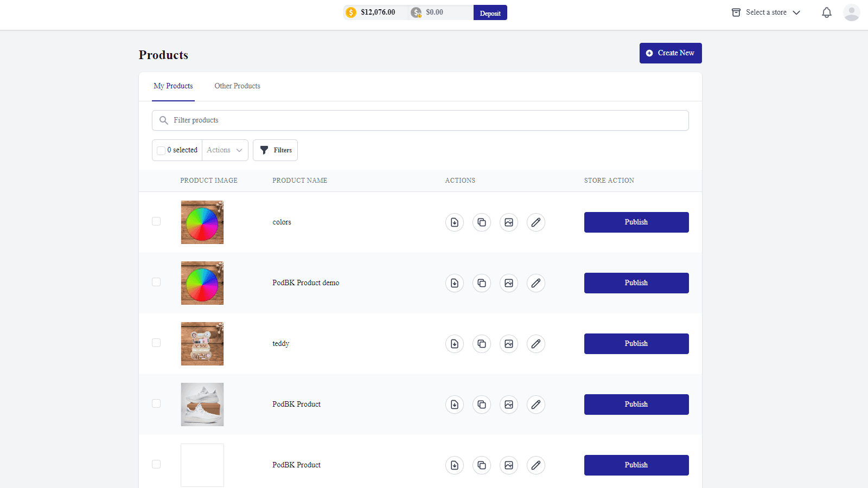This screenshot has width=868, height=488.
Task: Open user profile avatar menu
Action: (x=851, y=12)
